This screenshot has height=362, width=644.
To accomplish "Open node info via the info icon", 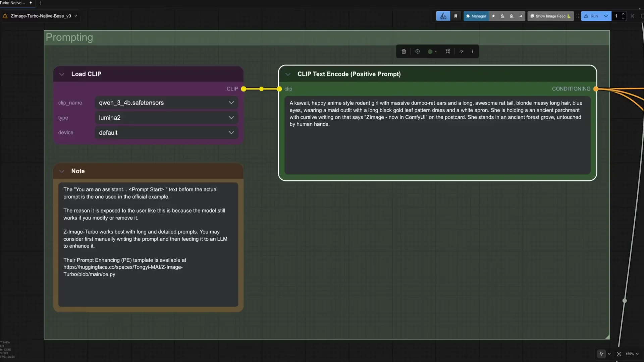I will (x=417, y=51).
